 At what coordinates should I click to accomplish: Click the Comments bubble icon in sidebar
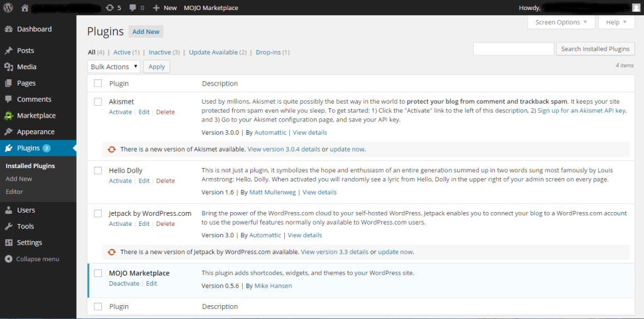coord(8,99)
